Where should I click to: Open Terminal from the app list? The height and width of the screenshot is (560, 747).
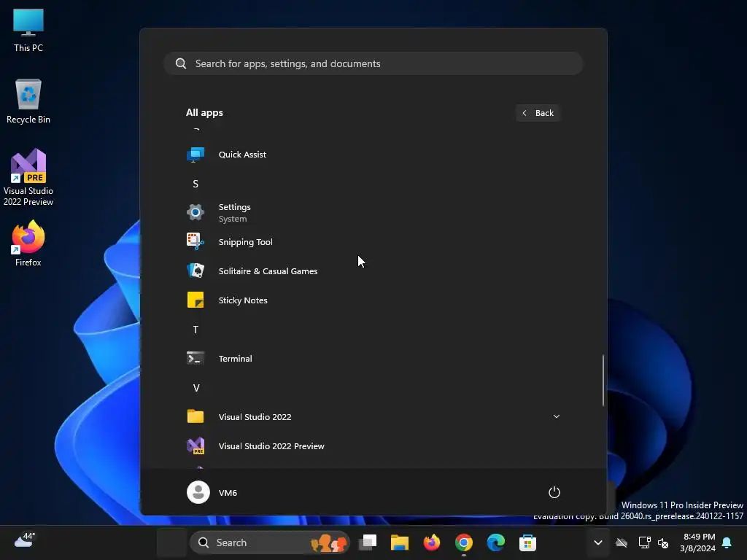[373, 359]
